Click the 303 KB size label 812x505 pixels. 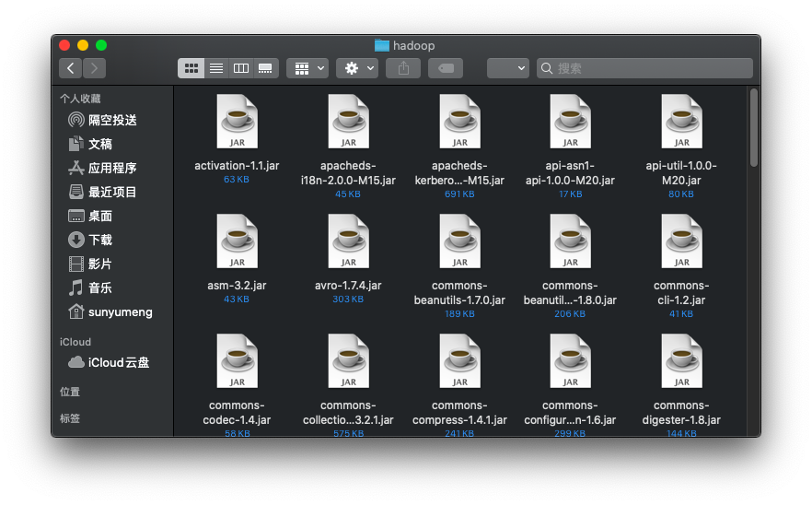point(348,299)
